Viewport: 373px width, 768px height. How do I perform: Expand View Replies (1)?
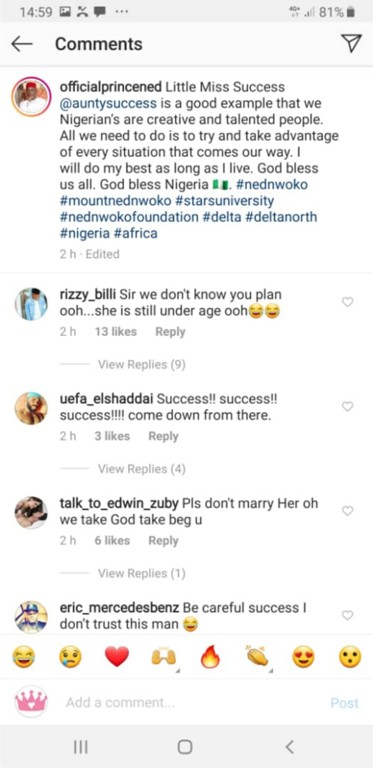coord(141,573)
